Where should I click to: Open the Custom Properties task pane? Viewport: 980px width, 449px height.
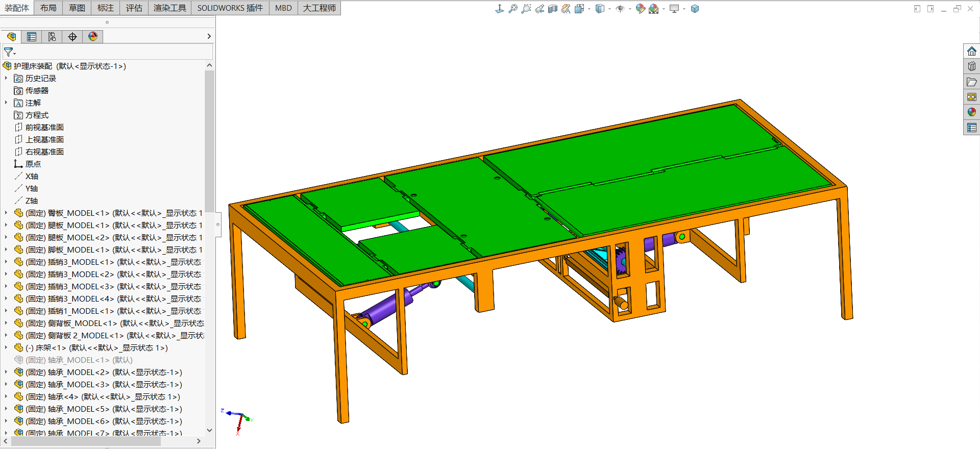pos(972,128)
